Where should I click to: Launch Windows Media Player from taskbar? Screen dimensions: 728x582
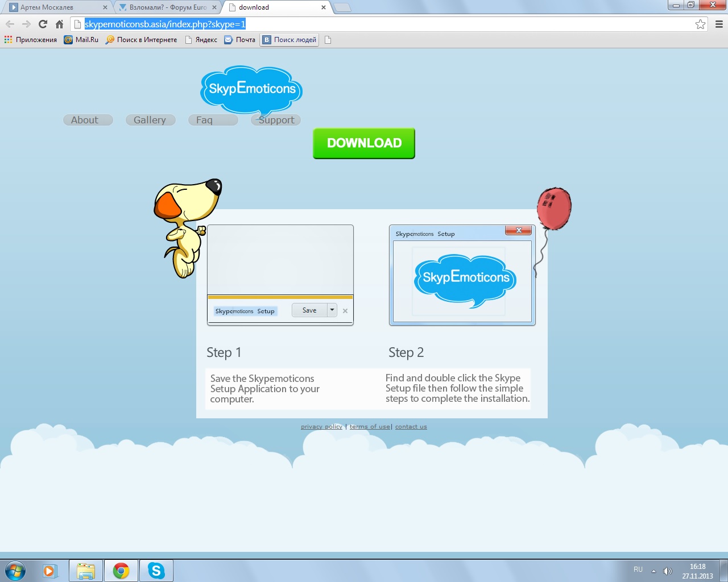(49, 570)
